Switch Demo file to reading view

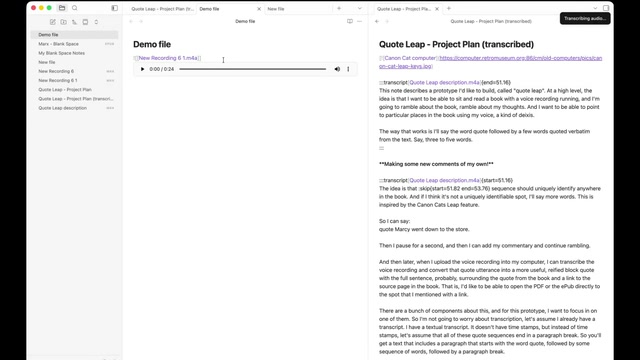[350, 21]
